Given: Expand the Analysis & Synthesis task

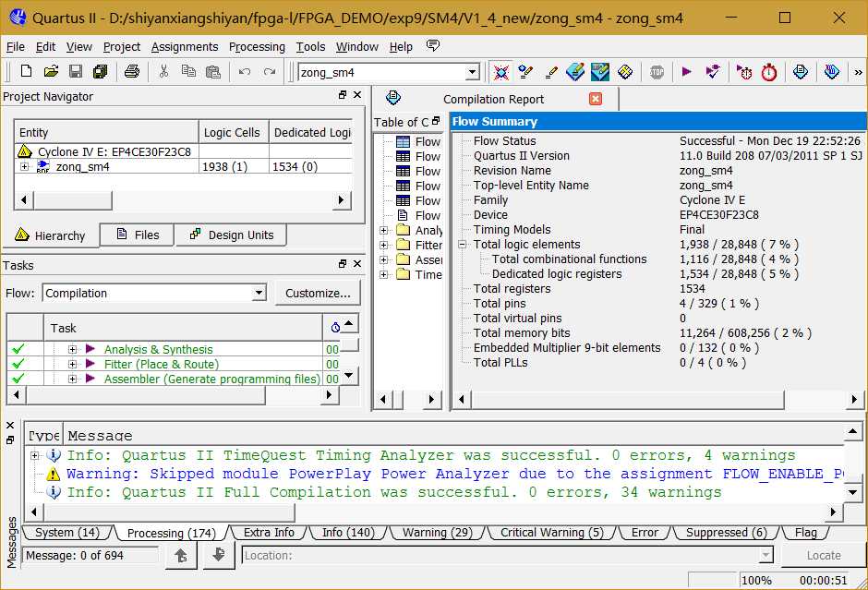Looking at the screenshot, I should 72,349.
